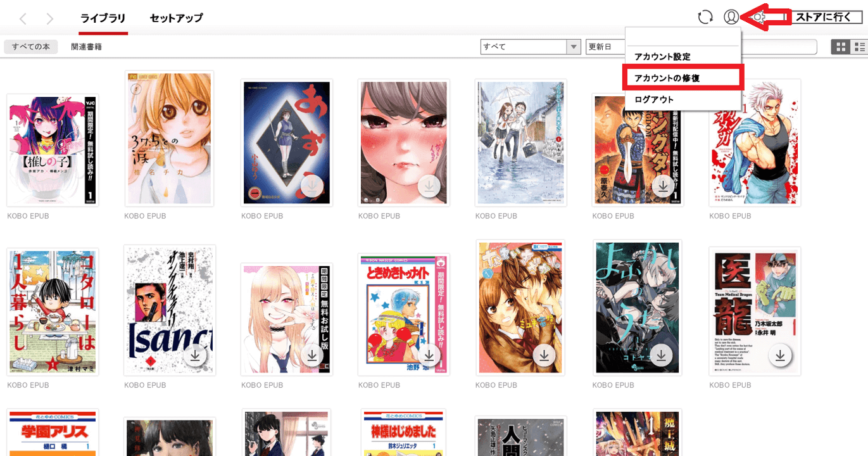Open the セットアップ tab

point(176,18)
